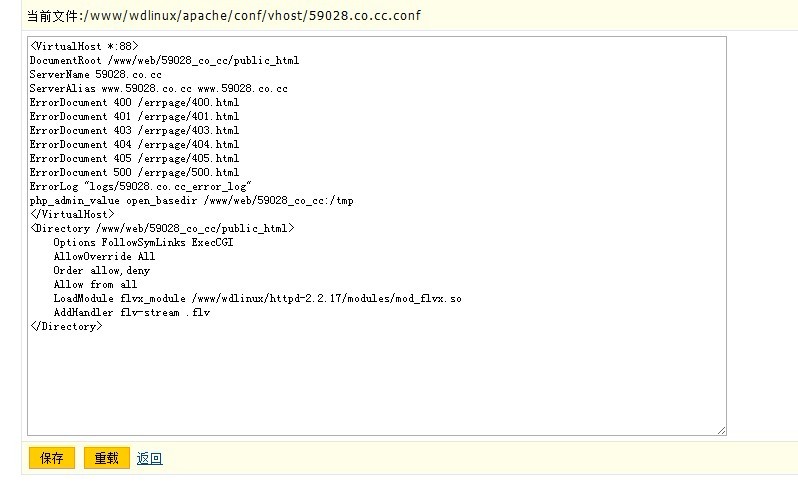Select the ErrorDocument 400 line
The image size is (798, 486).
pos(134,102)
